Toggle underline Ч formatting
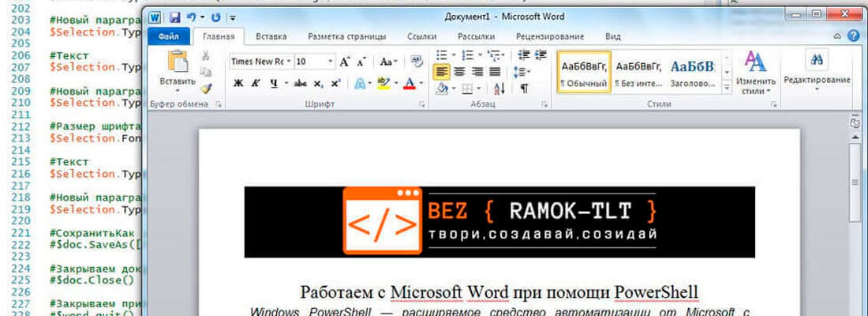This screenshot has height=316, width=868. [x=274, y=84]
